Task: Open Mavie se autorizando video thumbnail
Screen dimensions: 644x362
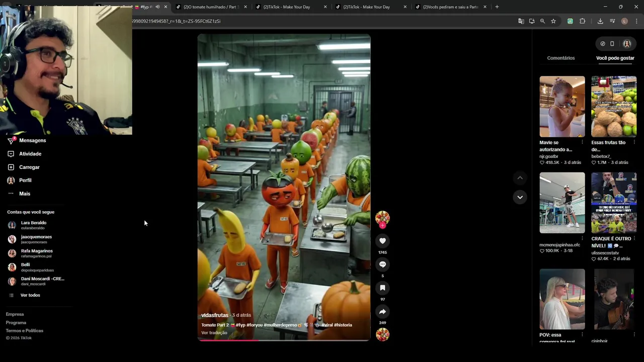Action: [x=562, y=107]
